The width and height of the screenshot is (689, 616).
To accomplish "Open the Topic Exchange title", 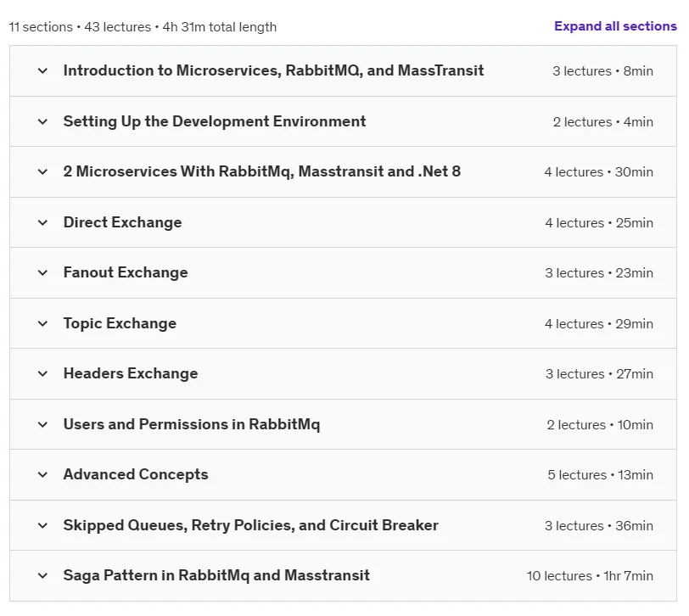I will [120, 323].
